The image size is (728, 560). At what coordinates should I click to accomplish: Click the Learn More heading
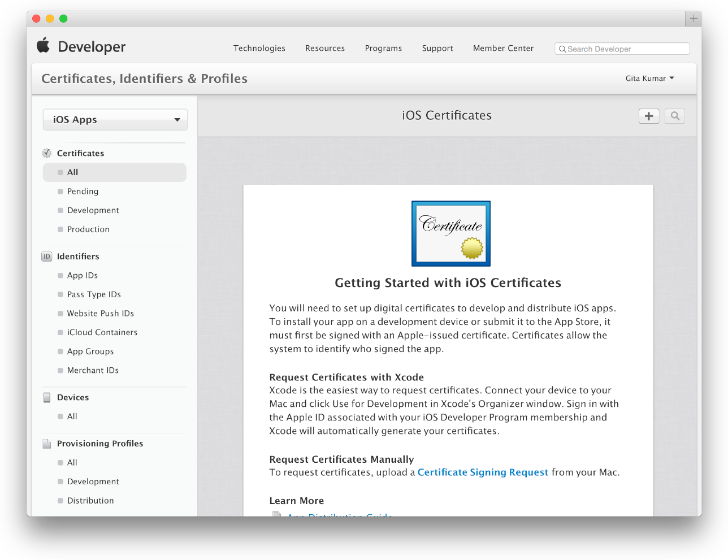(297, 501)
